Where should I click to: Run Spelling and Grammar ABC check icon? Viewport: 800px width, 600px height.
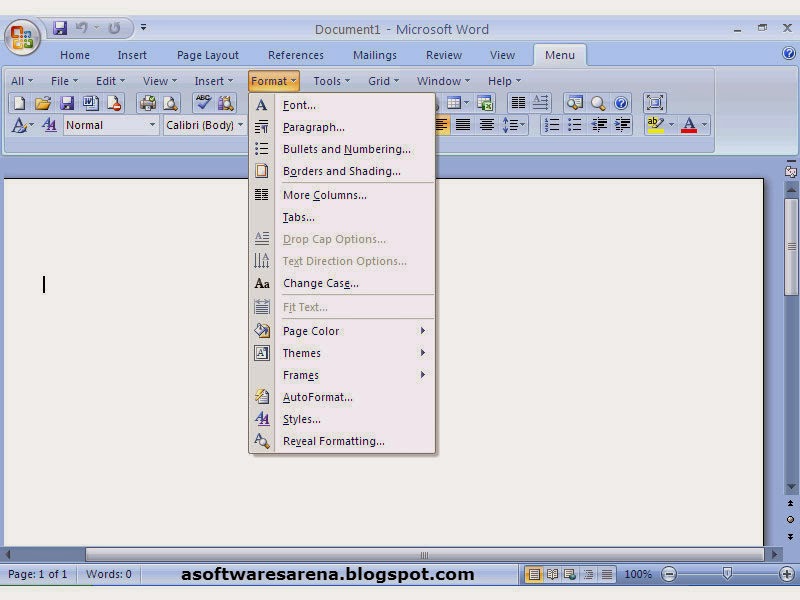point(203,103)
